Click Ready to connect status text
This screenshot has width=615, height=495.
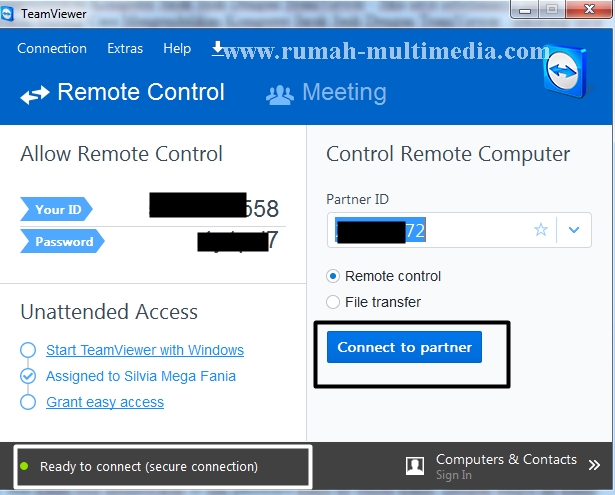[149, 467]
